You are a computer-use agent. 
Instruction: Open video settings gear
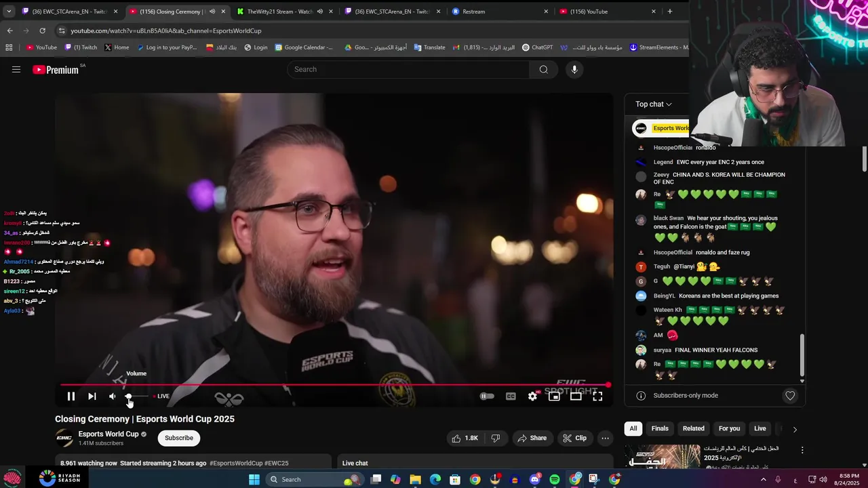(x=533, y=396)
